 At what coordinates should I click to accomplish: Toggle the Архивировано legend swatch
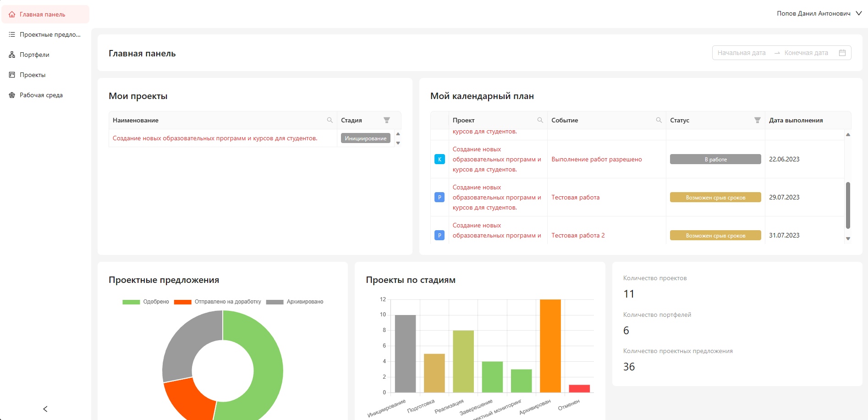point(275,302)
